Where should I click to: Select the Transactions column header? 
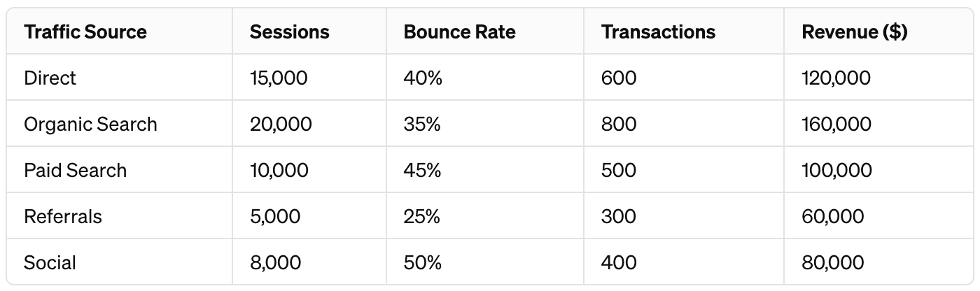658,32
